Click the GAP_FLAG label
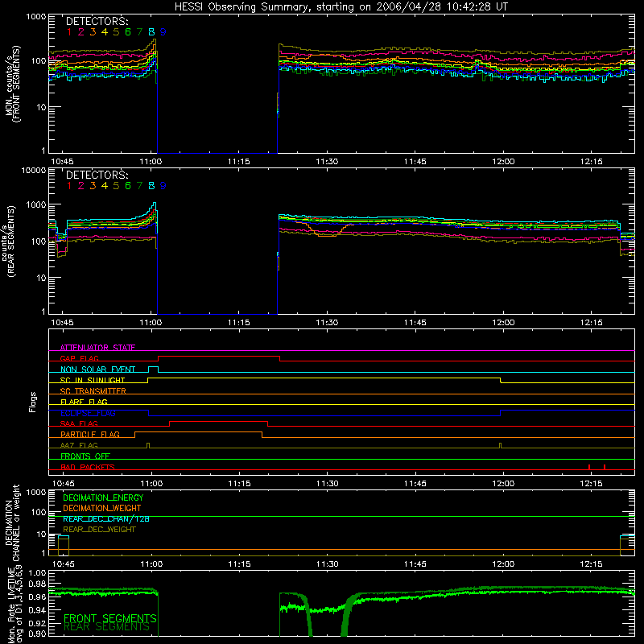644x644 pixels. coord(79,358)
